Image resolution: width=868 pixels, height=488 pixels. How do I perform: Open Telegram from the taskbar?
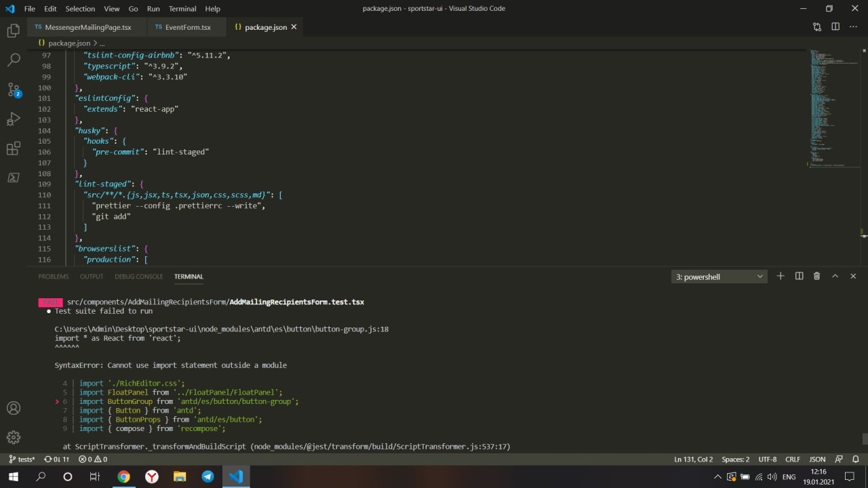tap(208, 476)
